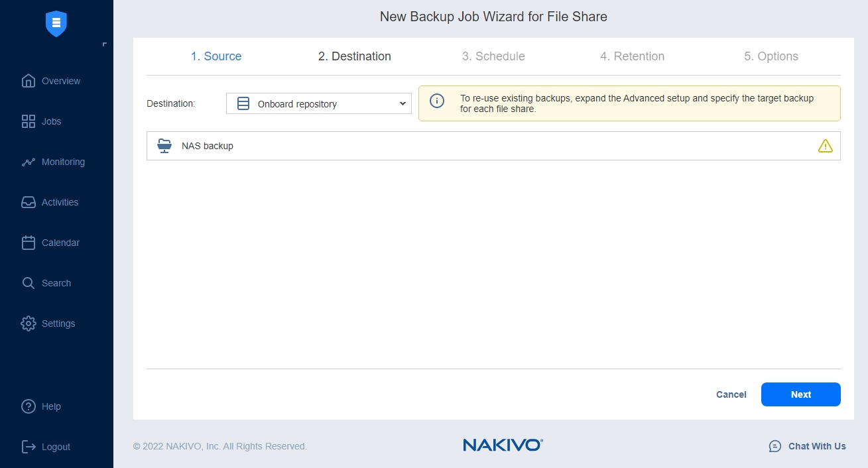
Task: Click the Logout icon
Action: point(29,446)
